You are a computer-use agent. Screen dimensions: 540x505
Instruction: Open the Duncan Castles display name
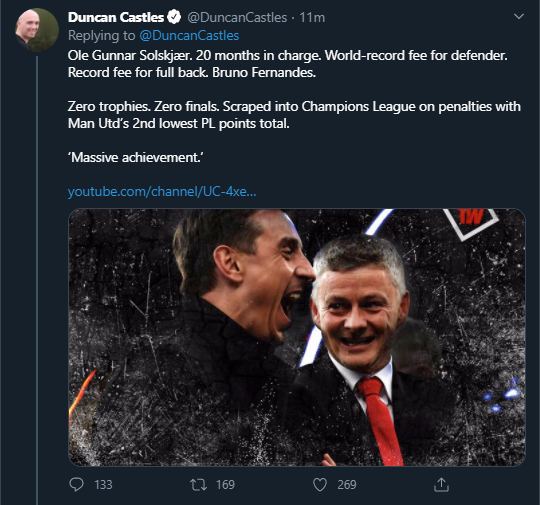pos(116,17)
